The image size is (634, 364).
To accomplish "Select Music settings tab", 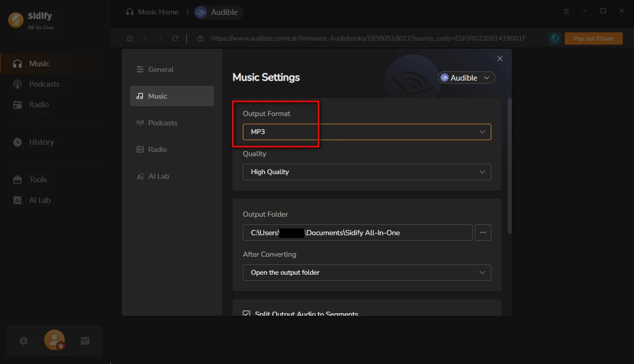I will pyautogui.click(x=172, y=96).
